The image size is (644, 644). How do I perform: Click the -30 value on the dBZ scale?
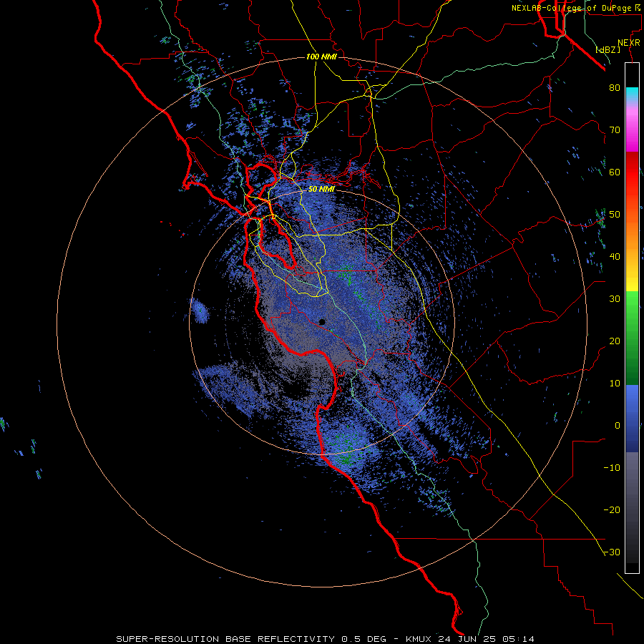612,552
